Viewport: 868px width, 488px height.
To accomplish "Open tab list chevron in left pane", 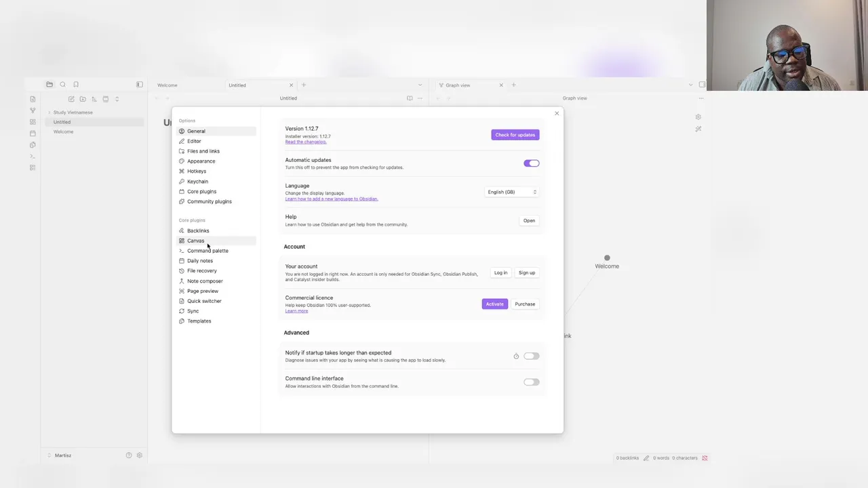I will tap(420, 85).
